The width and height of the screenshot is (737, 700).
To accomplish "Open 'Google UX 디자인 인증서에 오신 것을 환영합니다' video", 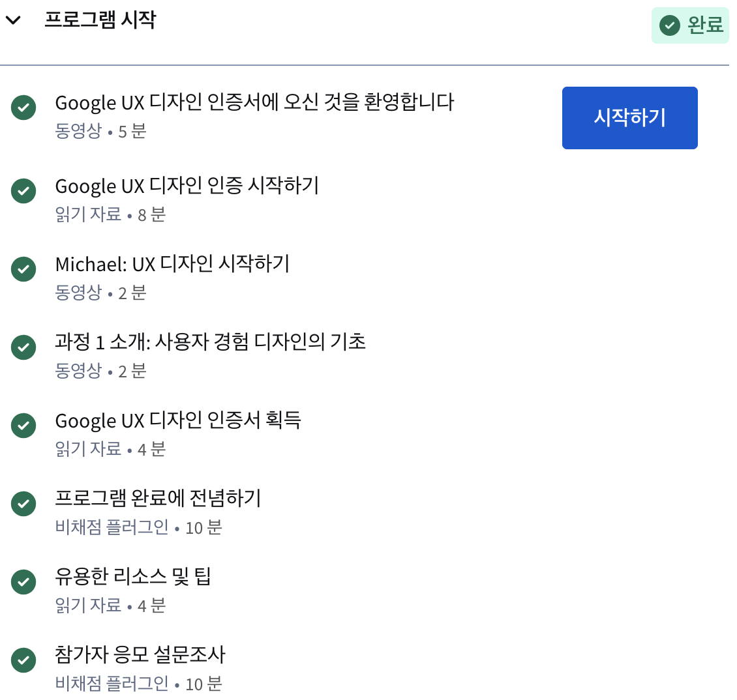I will (x=256, y=102).
